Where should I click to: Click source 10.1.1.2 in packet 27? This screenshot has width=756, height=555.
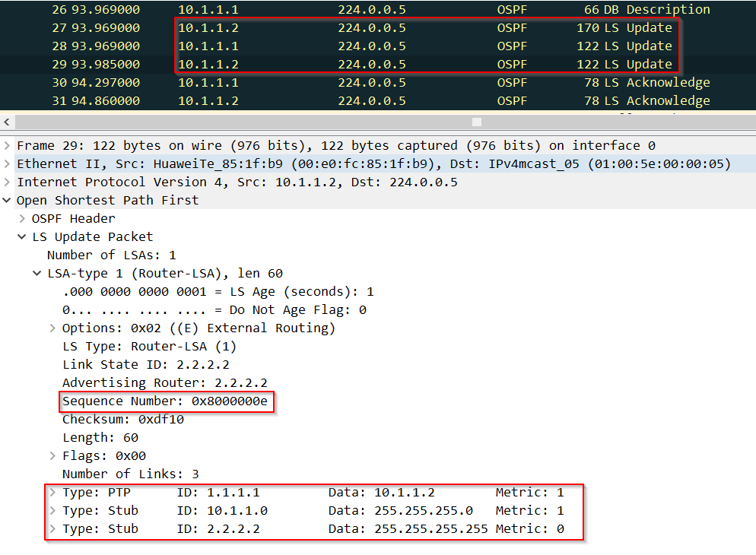tap(208, 28)
